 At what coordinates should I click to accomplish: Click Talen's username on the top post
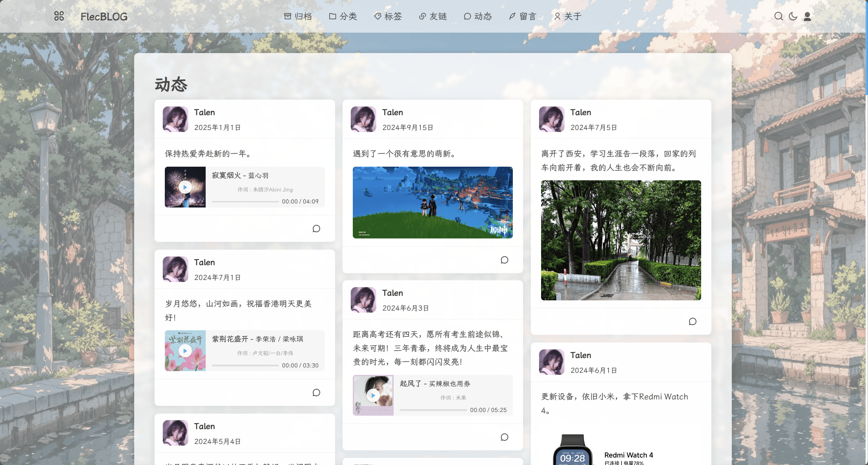204,112
